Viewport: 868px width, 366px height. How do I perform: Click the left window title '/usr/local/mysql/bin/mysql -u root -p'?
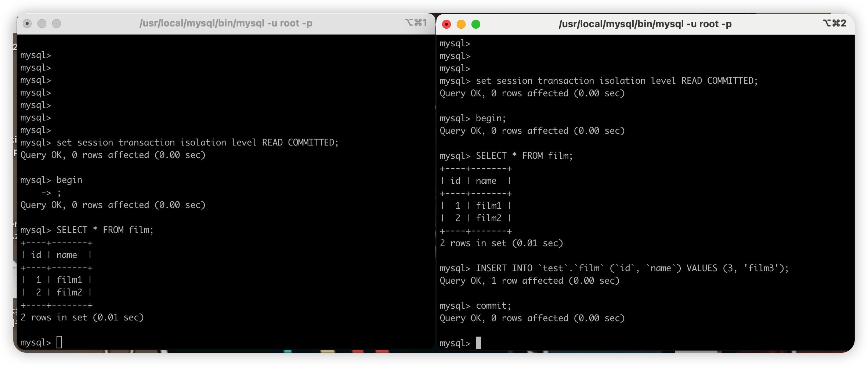(x=226, y=23)
